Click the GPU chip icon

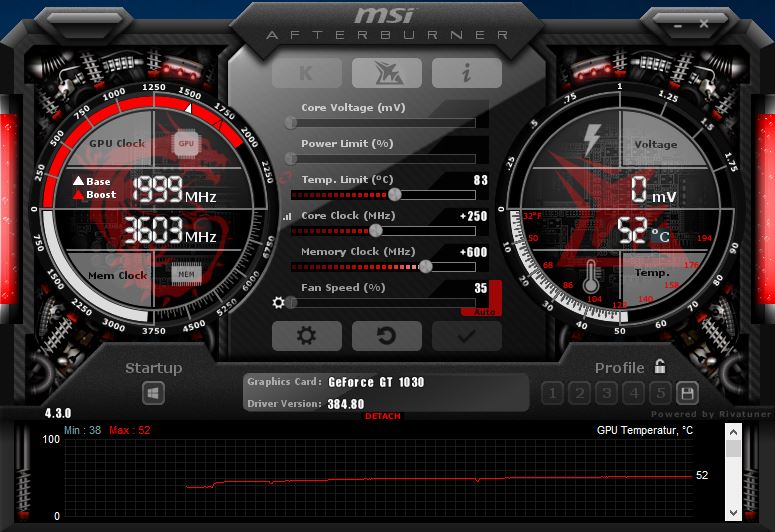click(186, 143)
